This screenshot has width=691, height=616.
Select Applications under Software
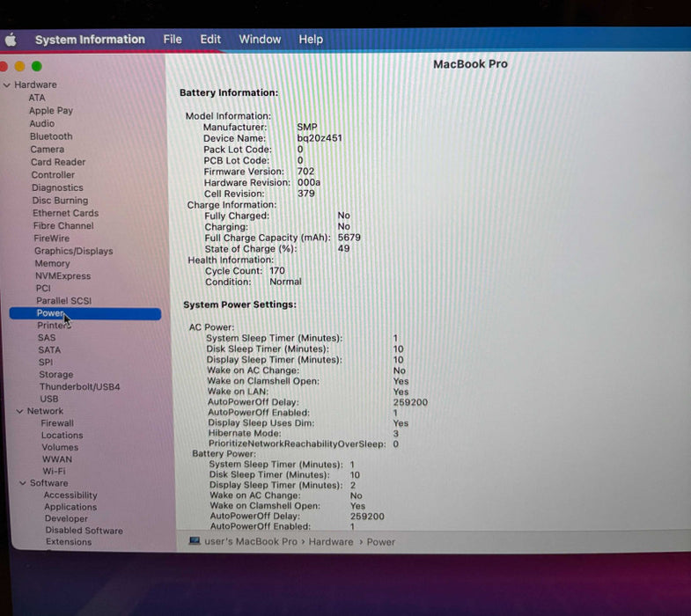[70, 507]
